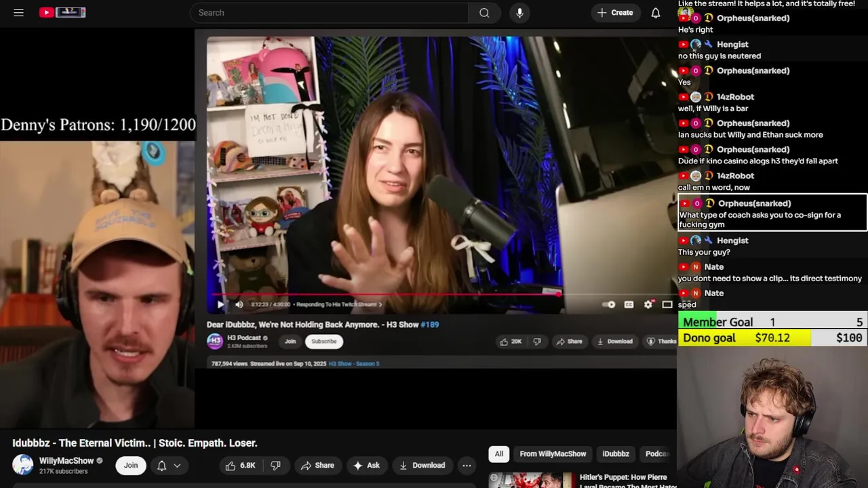Switch embedded player to theater mode
Image resolution: width=868 pixels, height=488 pixels.
coord(667,305)
